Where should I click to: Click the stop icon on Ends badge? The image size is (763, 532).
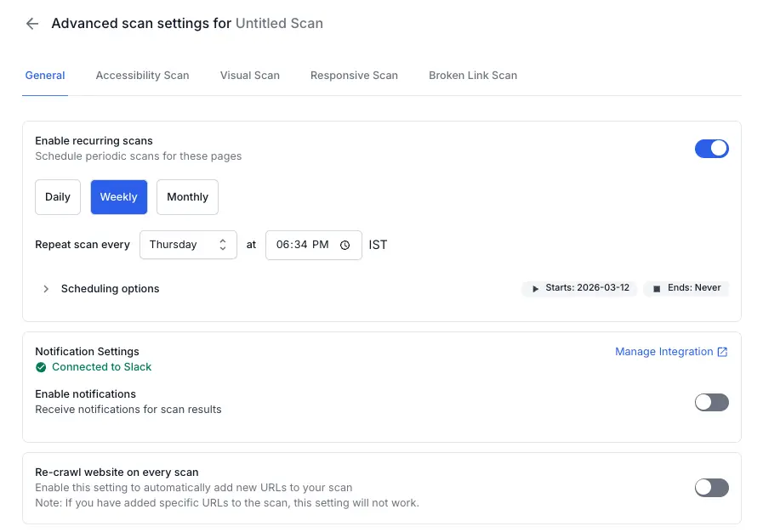point(657,288)
